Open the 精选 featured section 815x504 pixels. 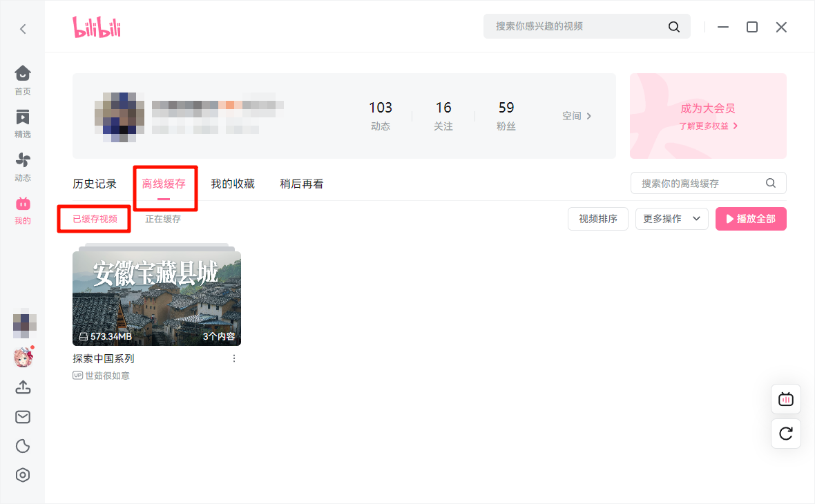tap(22, 124)
